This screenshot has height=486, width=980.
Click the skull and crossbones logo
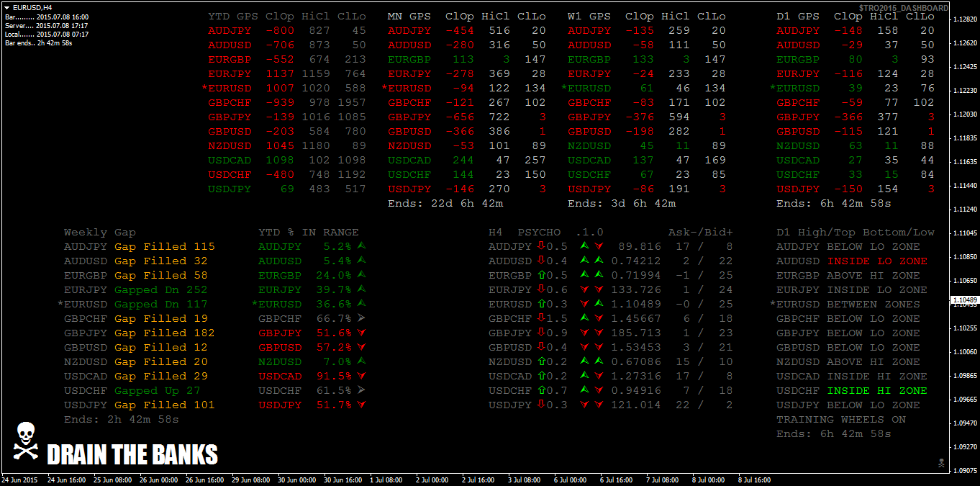(25, 441)
